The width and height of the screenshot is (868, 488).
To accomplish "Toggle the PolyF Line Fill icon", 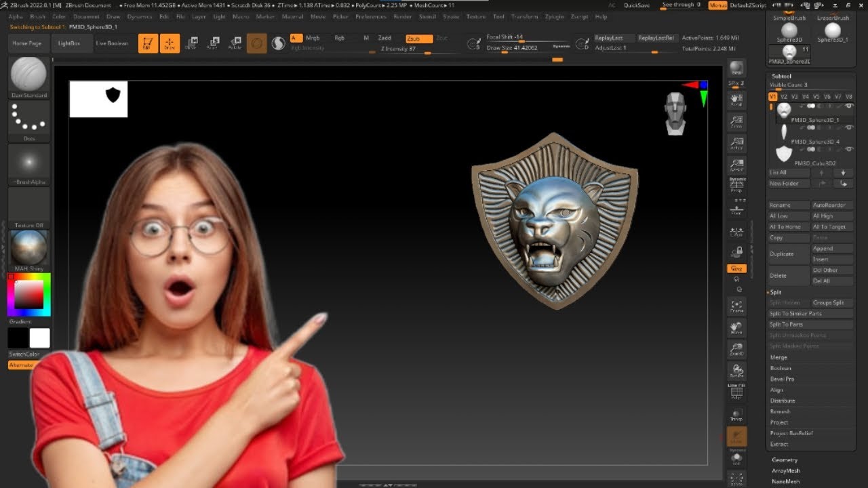I will tap(736, 392).
